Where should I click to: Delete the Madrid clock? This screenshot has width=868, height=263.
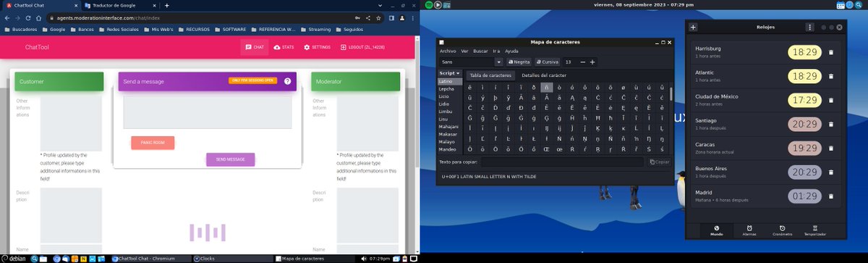tap(830, 196)
